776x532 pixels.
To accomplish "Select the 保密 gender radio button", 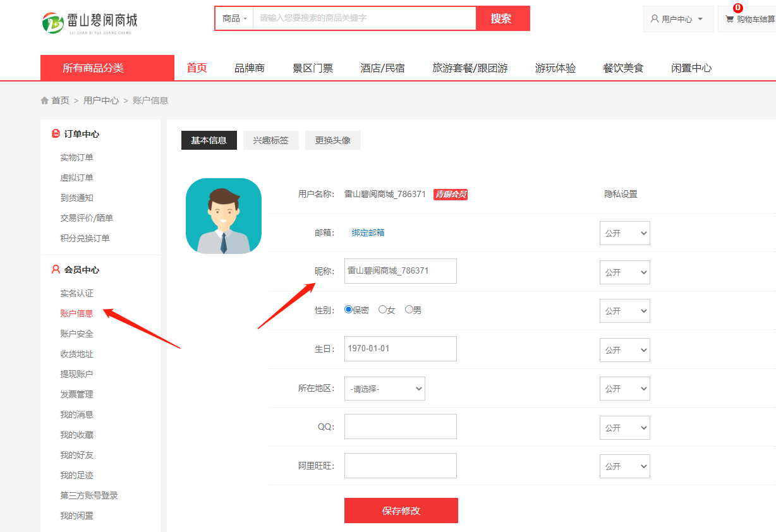I will click(x=348, y=310).
